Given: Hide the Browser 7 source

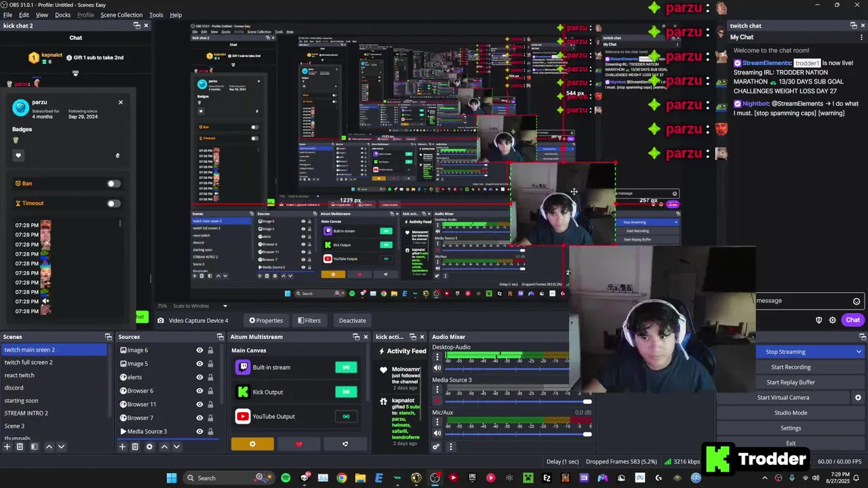Looking at the screenshot, I should (199, 418).
